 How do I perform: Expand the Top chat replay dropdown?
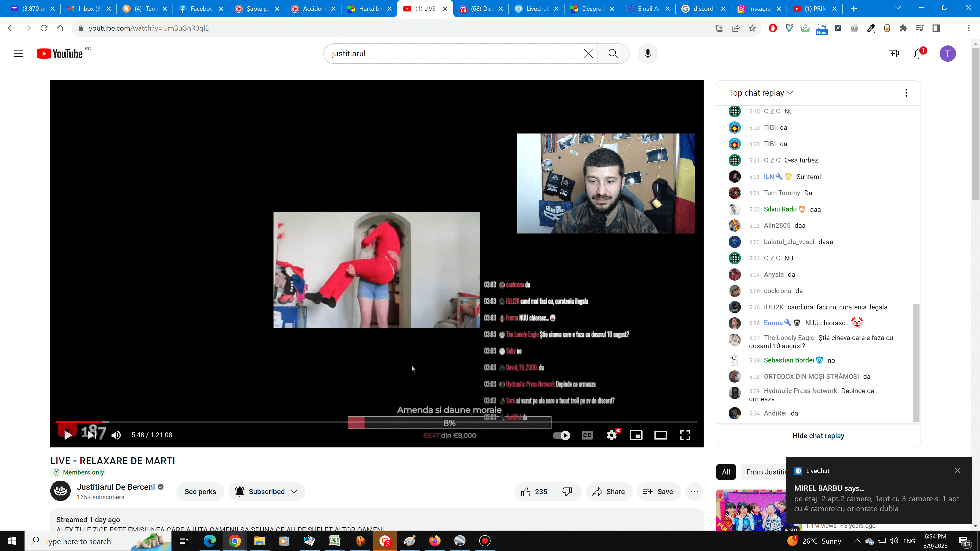tap(761, 93)
